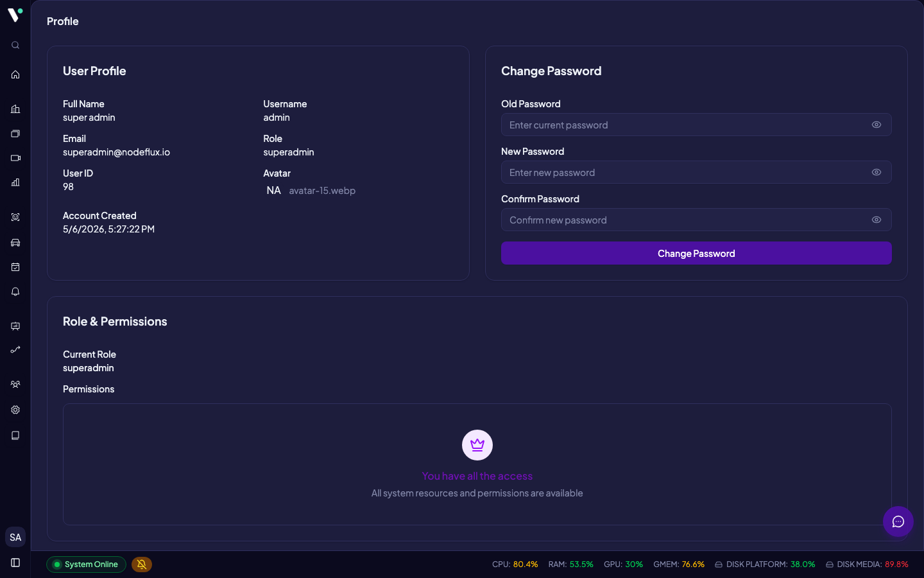The image size is (924, 578).
Task: Open the settings gear icon in the sidebar
Action: point(15,410)
